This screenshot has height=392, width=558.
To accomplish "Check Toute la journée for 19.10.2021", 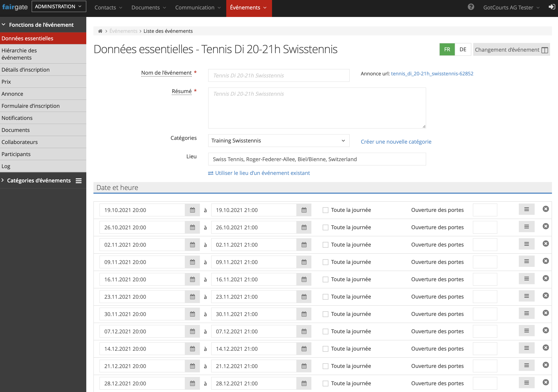I will coord(325,210).
